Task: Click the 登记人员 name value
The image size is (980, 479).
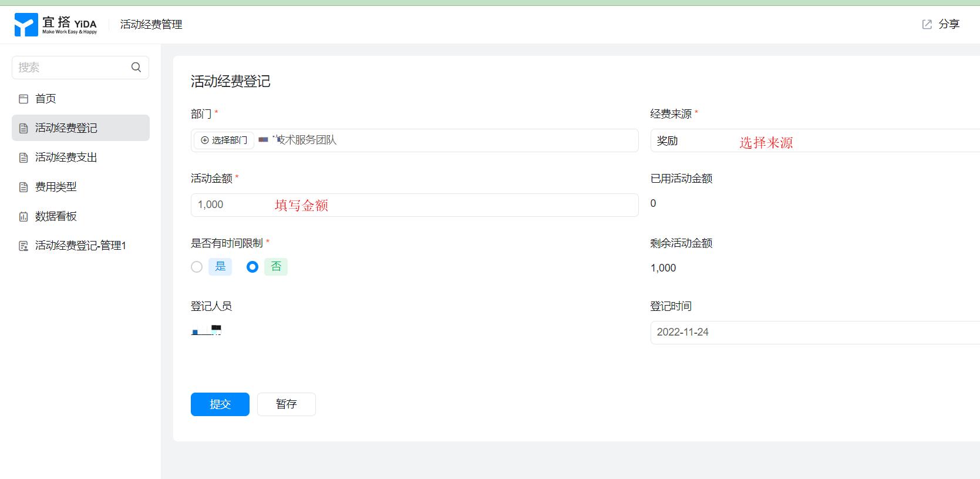Action: point(206,330)
